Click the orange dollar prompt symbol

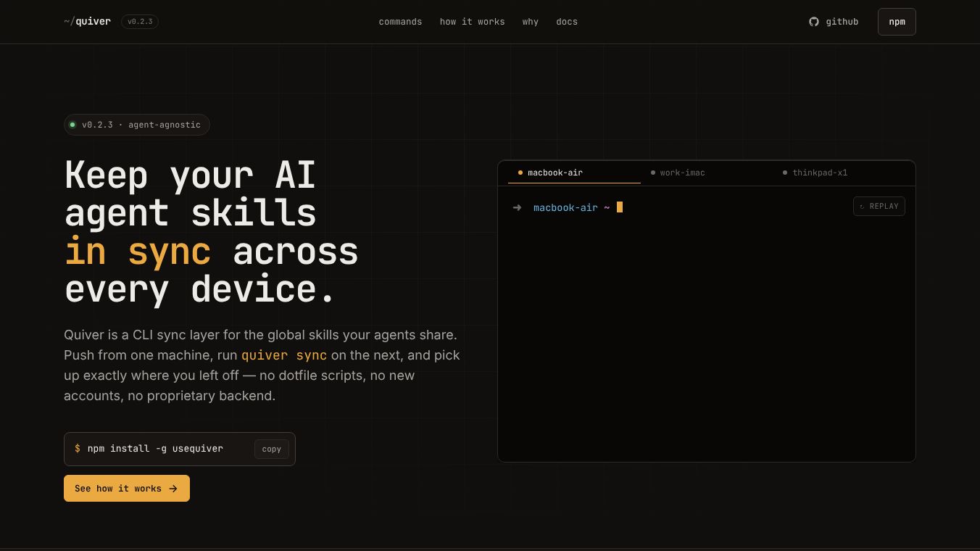pos(78,449)
